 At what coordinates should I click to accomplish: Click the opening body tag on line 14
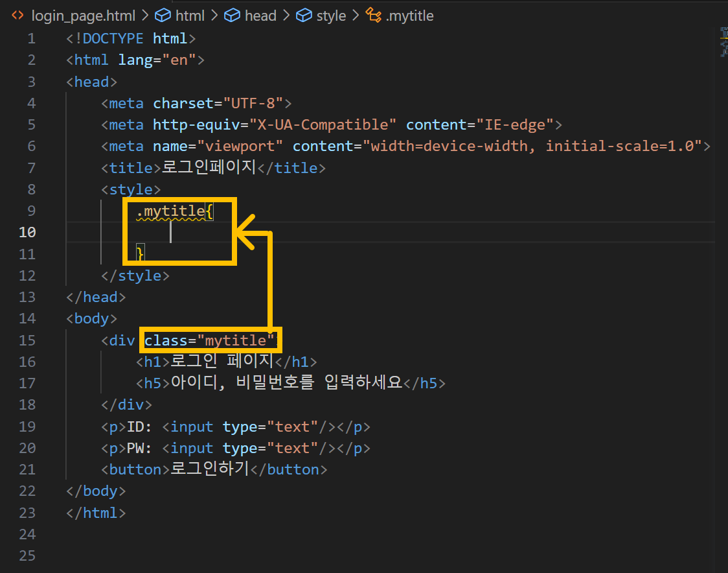[91, 318]
